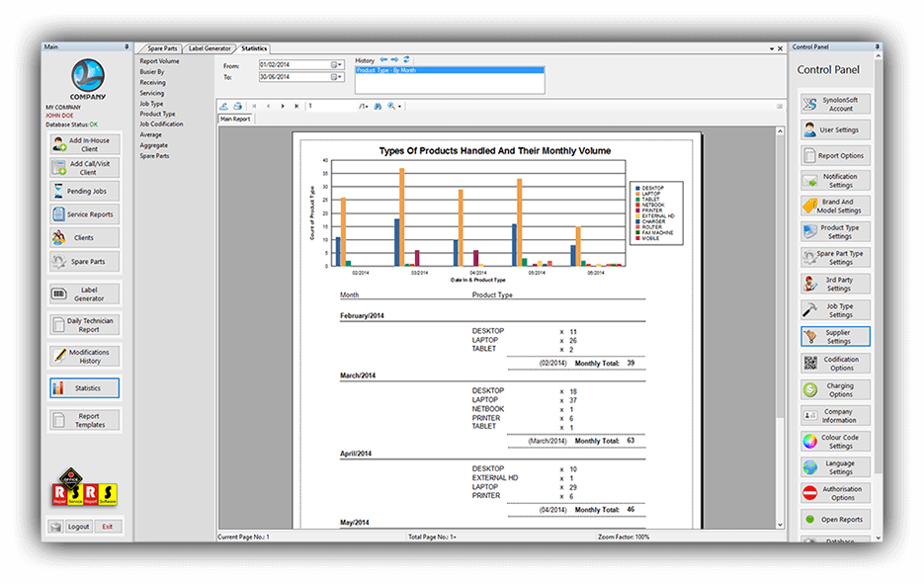Click the magnifier zoom icon in the report toolbar
The width and height of the screenshot is (924, 584).
click(x=392, y=106)
